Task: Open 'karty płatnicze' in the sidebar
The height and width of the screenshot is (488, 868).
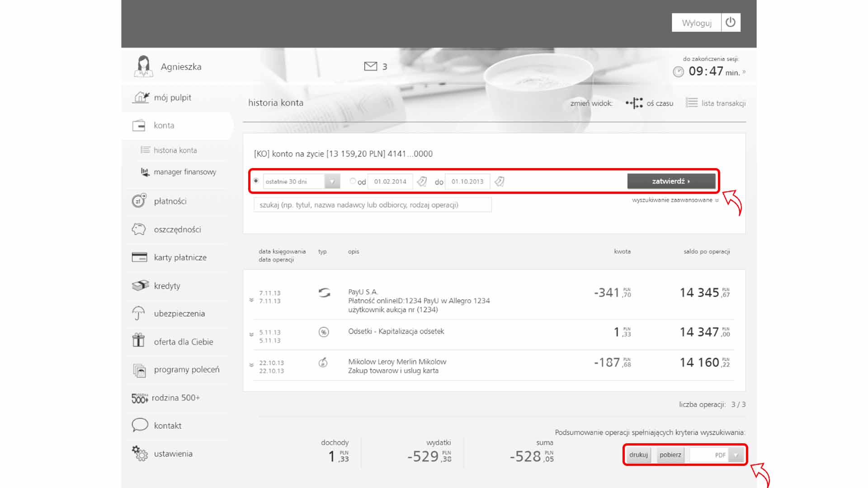Action: point(180,258)
